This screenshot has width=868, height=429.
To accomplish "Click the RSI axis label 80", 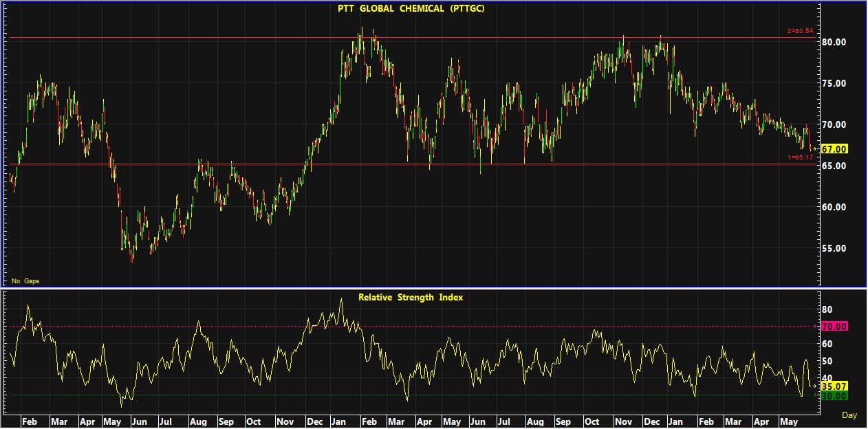I will (827, 309).
